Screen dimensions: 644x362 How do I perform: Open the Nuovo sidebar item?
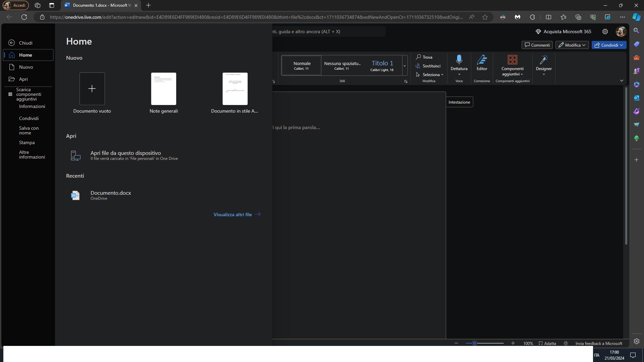pos(28,67)
